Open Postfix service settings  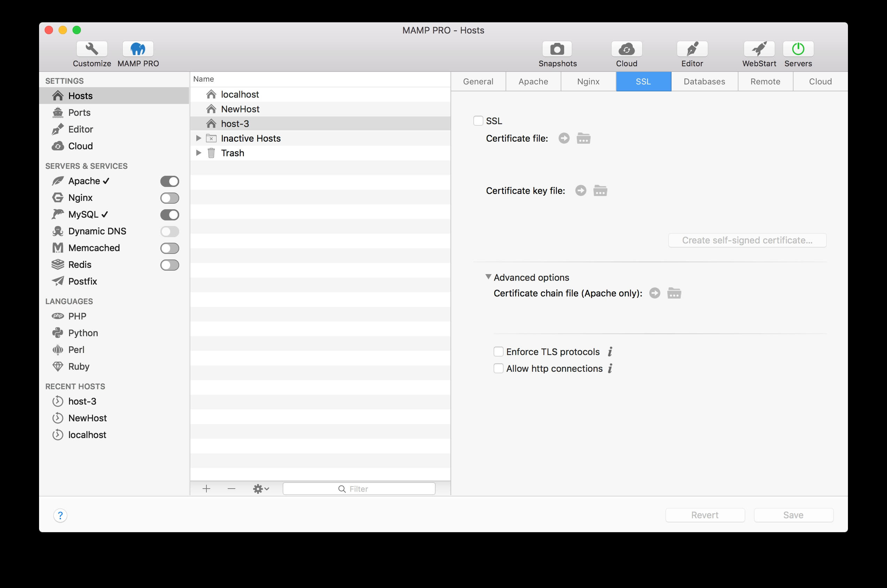(114, 281)
